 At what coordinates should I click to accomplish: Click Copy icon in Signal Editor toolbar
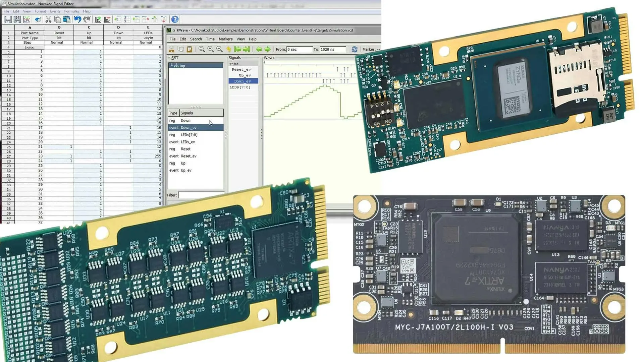tap(57, 19)
